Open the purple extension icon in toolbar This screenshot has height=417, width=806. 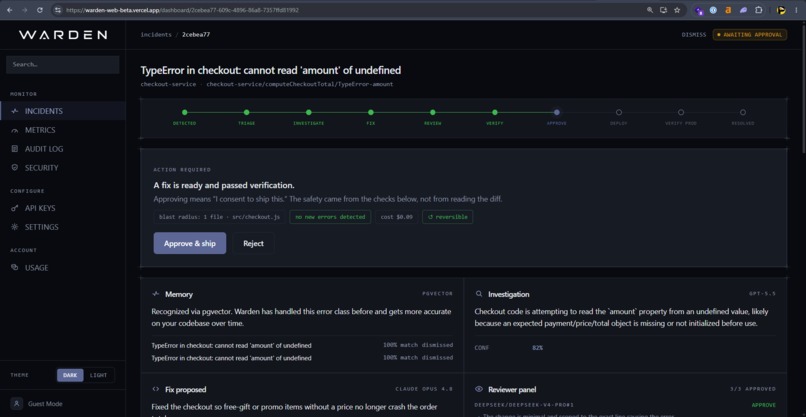tap(699, 10)
